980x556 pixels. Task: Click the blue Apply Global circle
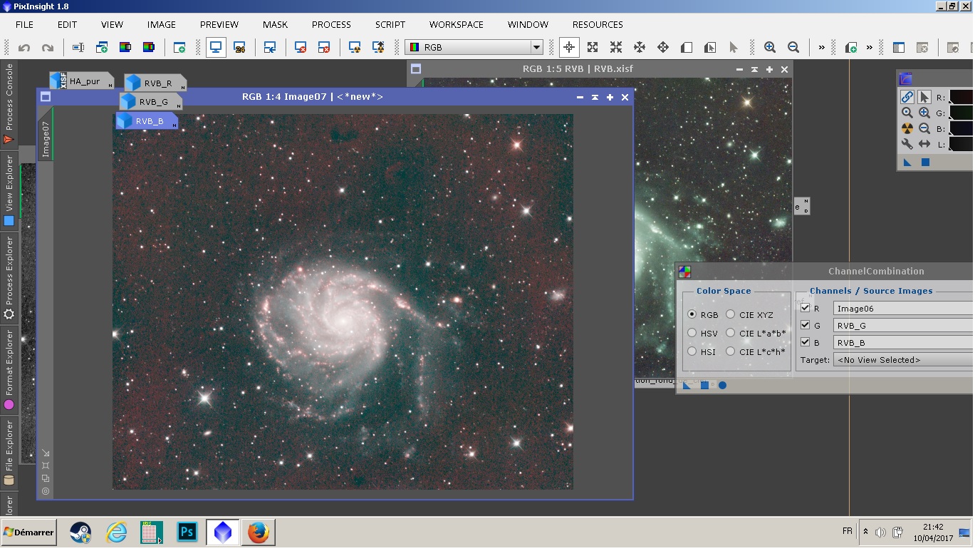tap(722, 386)
